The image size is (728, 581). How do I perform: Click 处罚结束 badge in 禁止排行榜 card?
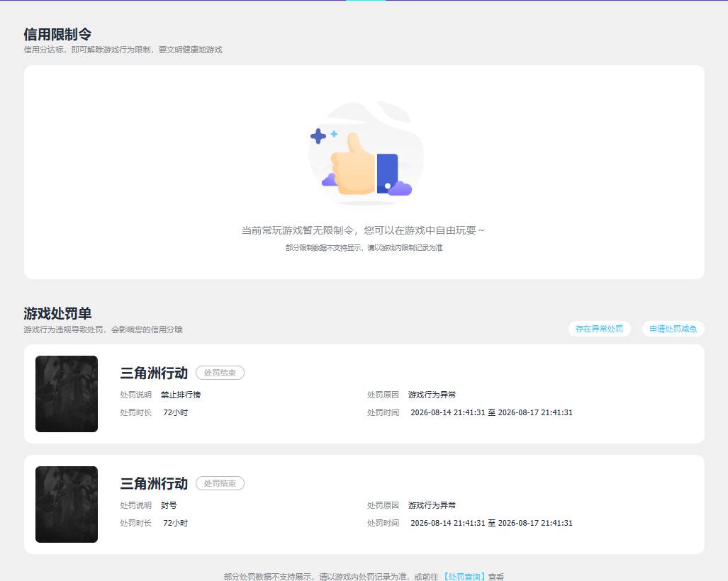click(220, 373)
